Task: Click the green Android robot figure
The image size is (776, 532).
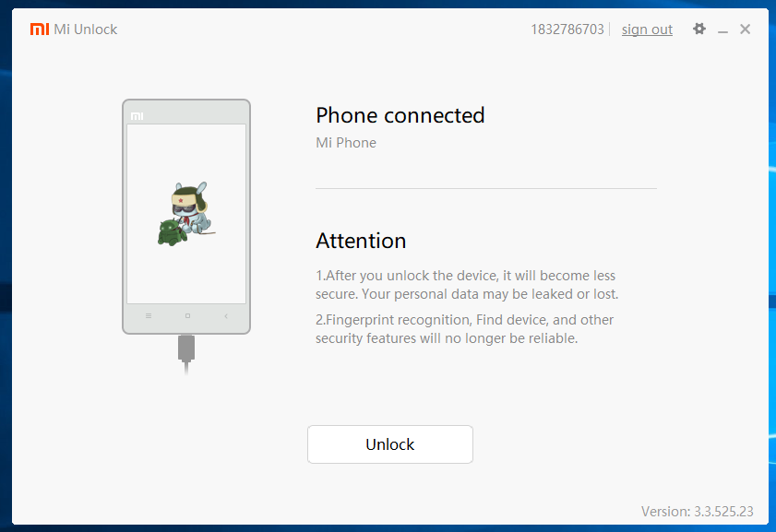Action: pyautogui.click(x=173, y=233)
